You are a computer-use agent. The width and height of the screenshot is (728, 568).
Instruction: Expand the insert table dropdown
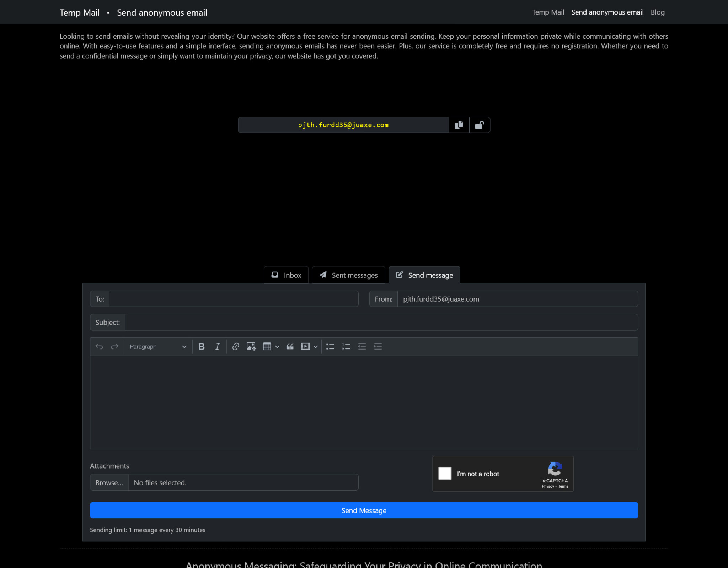pos(277,346)
